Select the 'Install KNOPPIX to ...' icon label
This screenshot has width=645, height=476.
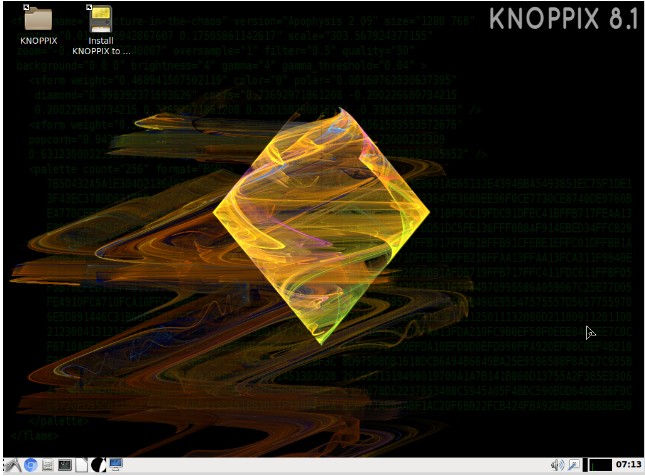101,46
